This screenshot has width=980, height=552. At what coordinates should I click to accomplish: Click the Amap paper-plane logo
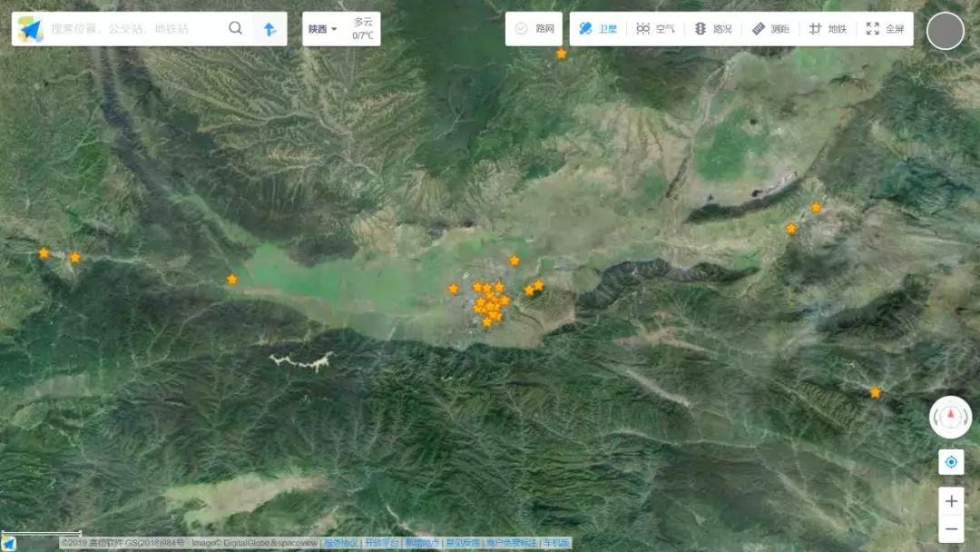coord(30,29)
